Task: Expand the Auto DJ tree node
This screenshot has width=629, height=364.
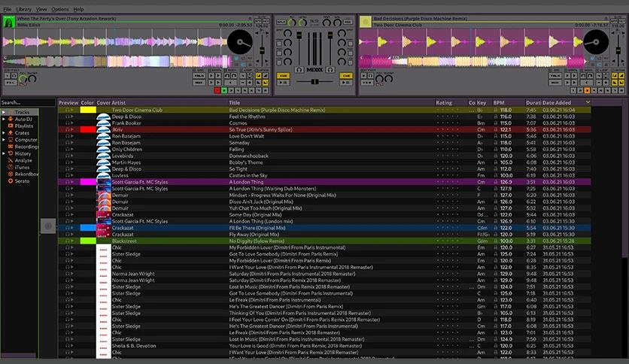Action: pyautogui.click(x=4, y=119)
